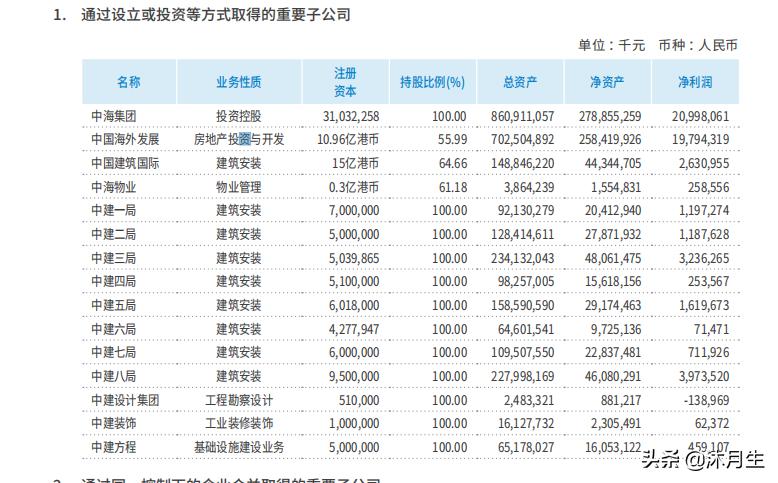Click shareholding value 64.66
Viewport: 778px width, 483px height.
coord(453,163)
